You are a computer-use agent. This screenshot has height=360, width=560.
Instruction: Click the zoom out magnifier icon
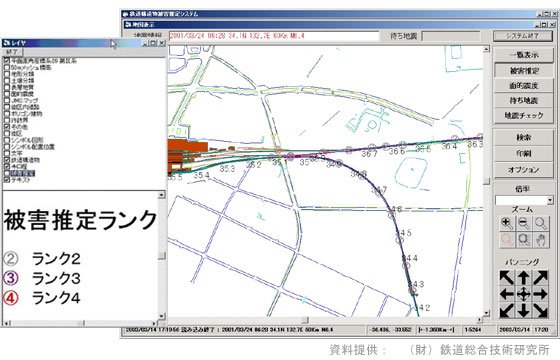point(524,224)
